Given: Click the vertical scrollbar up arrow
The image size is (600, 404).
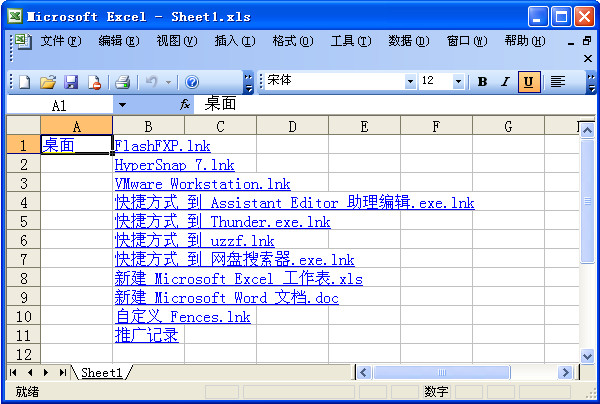Looking at the screenshot, I should click(587, 130).
